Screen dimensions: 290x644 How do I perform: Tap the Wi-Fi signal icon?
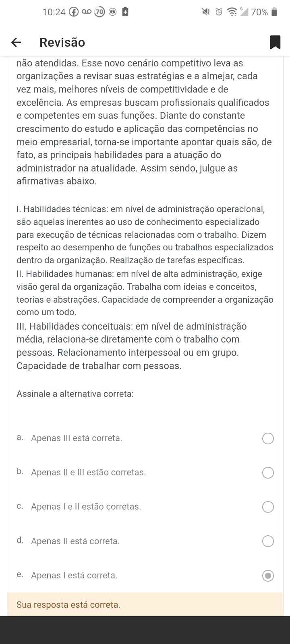pyautogui.click(x=232, y=12)
